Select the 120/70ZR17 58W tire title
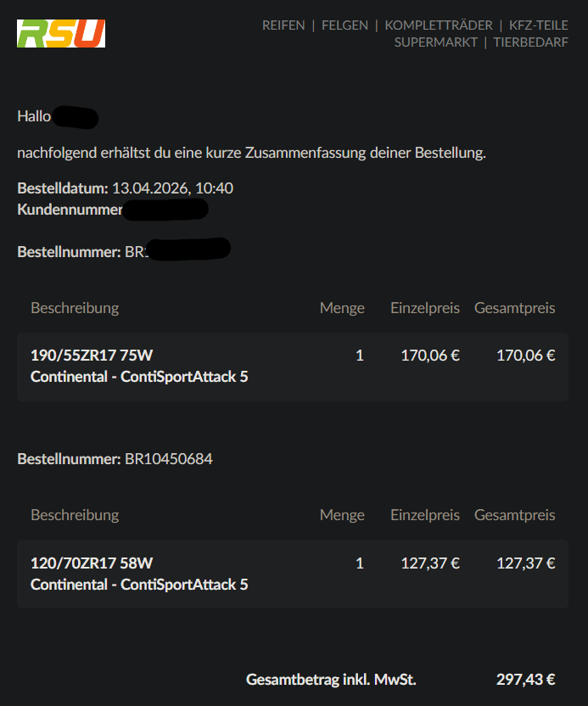 [x=92, y=563]
